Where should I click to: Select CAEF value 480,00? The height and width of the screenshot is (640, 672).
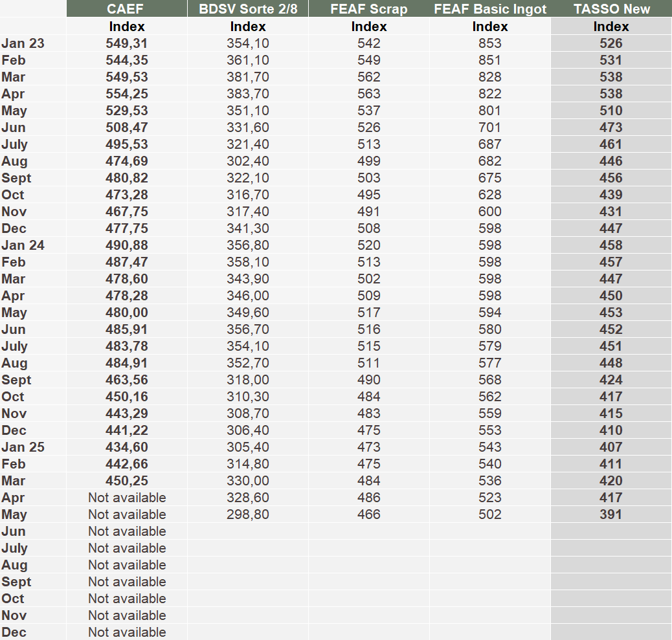pos(127,313)
